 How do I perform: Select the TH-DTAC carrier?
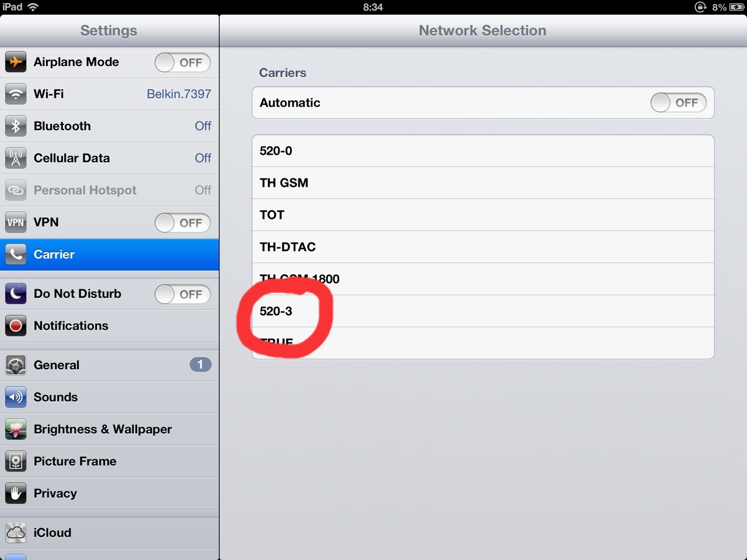pos(483,247)
